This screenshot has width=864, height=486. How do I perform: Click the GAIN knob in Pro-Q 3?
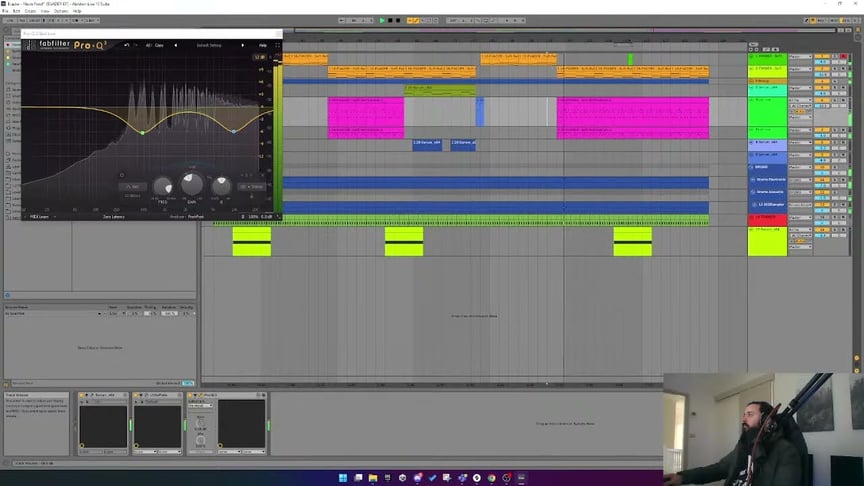(x=192, y=183)
